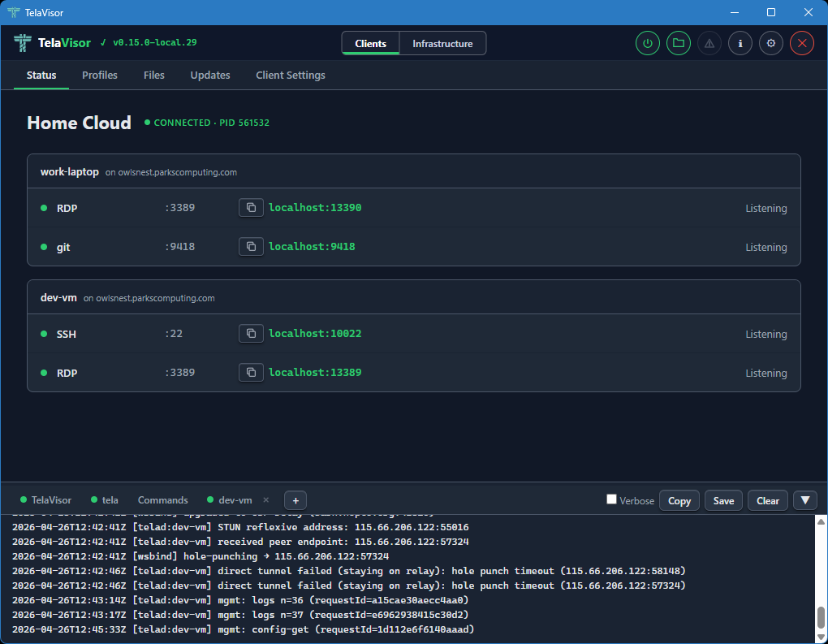
Task: Click Listening status in git row
Action: point(765,247)
